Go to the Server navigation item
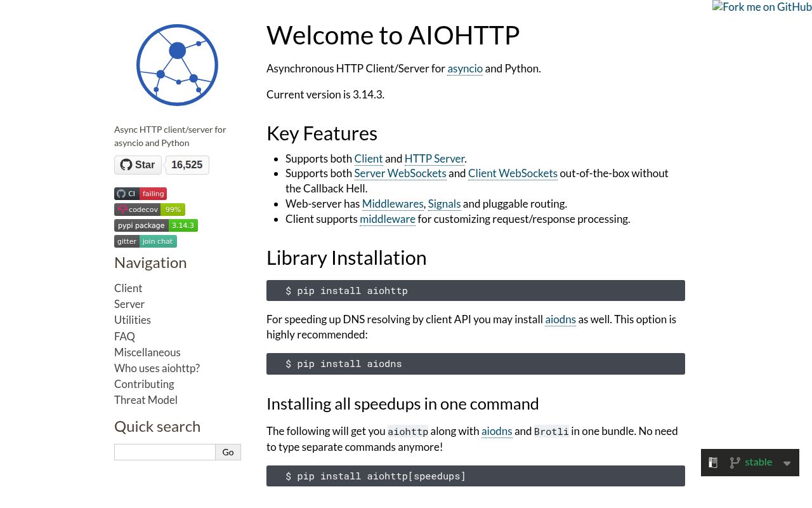Image resolution: width=812 pixels, height=508 pixels. 129,304
